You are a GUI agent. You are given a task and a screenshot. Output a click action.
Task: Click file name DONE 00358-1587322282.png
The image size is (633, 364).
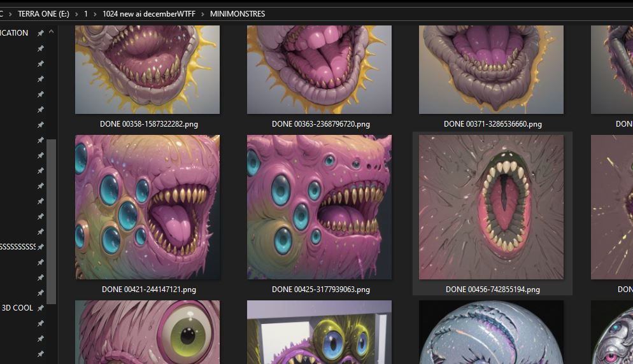tap(149, 124)
